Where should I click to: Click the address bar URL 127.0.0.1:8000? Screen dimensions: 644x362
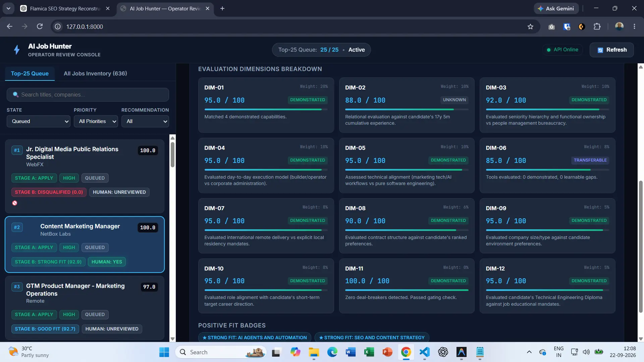(x=85, y=26)
